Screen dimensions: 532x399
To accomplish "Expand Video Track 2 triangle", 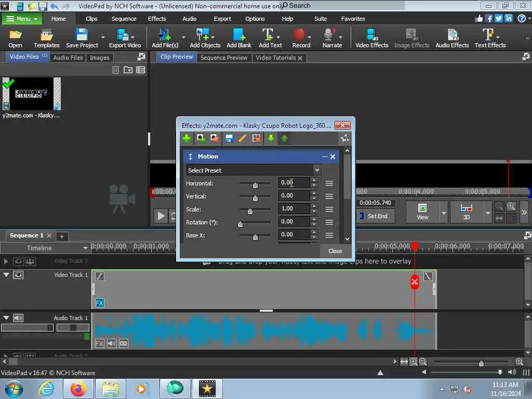I will [6, 261].
